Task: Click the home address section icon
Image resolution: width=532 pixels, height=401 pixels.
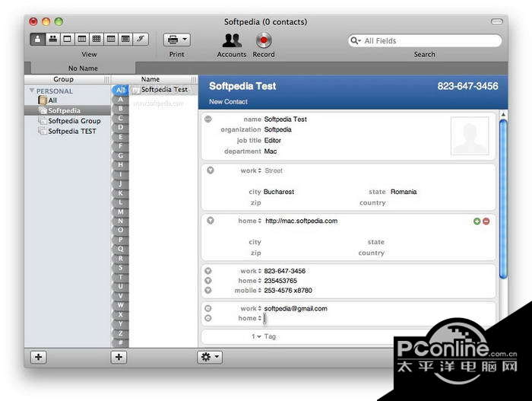Action: (211, 221)
